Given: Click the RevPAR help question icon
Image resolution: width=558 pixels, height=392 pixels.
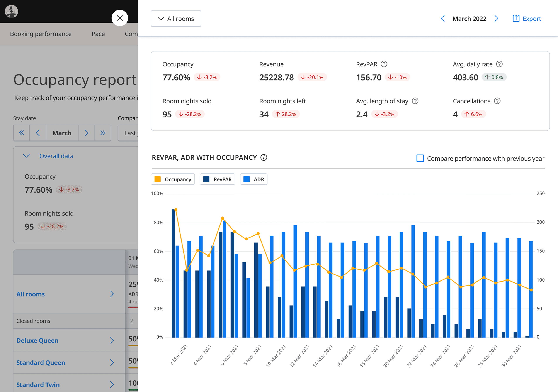Looking at the screenshot, I should (x=384, y=64).
